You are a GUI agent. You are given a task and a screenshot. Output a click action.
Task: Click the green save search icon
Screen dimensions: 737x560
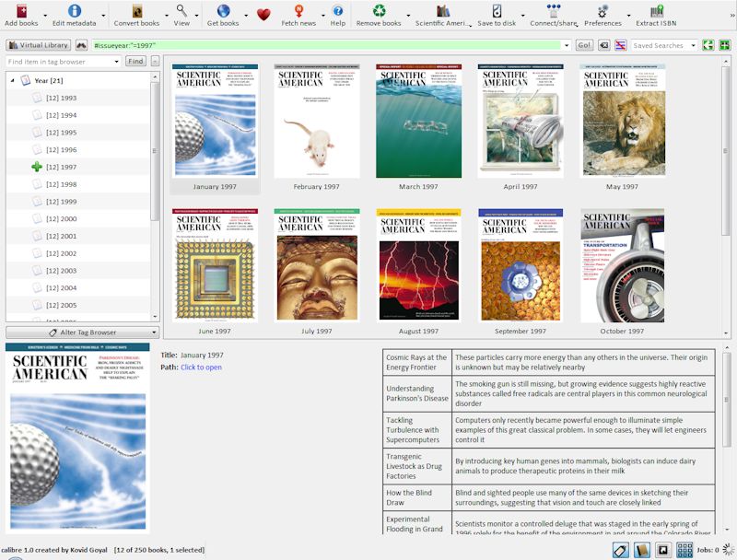click(708, 45)
